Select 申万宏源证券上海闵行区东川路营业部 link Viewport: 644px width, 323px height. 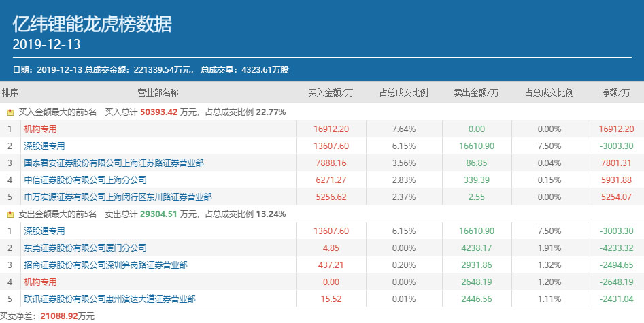coord(118,197)
